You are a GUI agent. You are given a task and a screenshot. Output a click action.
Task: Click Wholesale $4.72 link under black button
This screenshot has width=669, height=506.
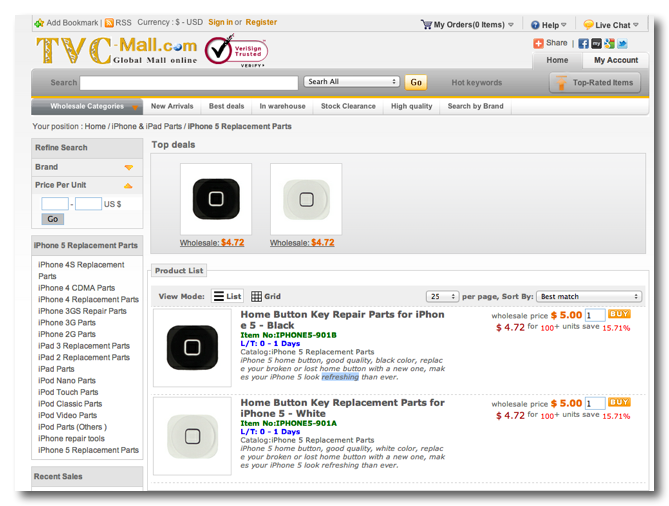(x=212, y=243)
